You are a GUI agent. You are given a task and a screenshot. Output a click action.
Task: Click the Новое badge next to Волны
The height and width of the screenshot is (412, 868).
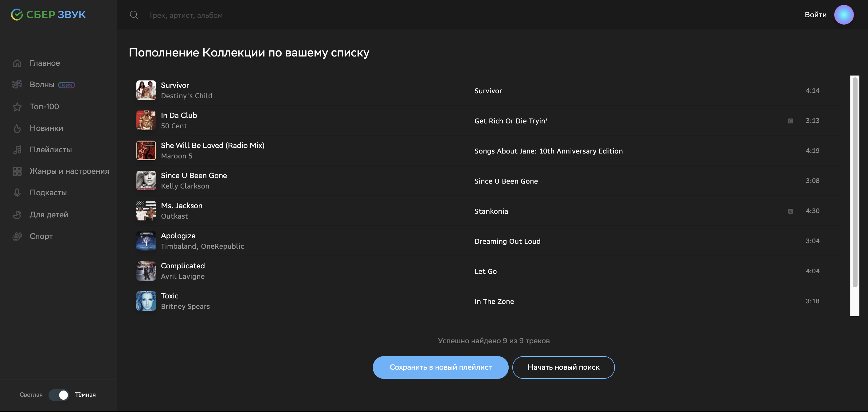click(x=66, y=85)
